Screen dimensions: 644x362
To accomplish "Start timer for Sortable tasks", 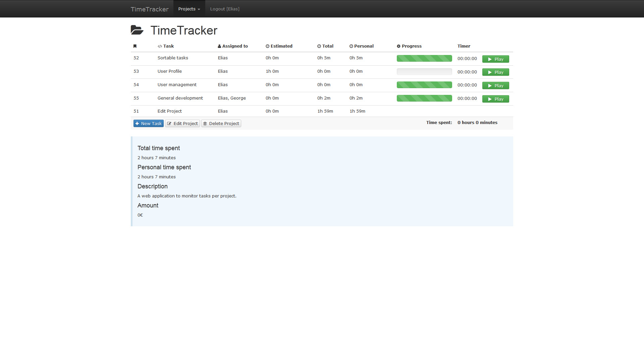I will (x=495, y=59).
